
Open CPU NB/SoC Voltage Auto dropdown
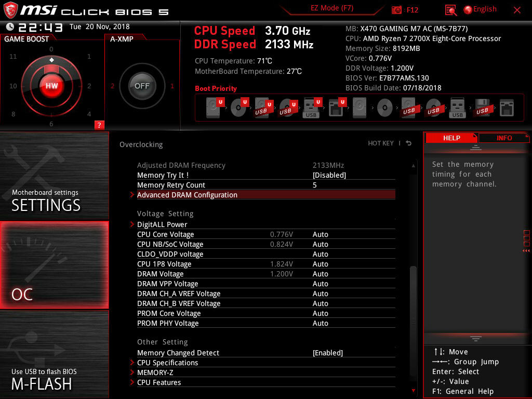(320, 244)
